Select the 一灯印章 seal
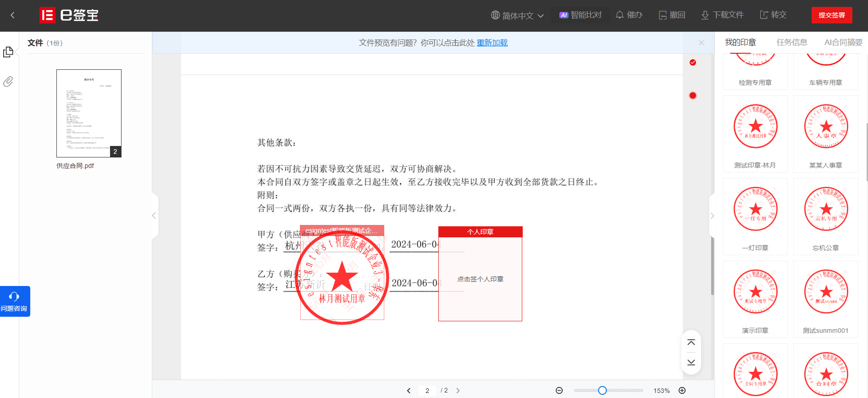The height and width of the screenshot is (398, 868). tap(755, 217)
